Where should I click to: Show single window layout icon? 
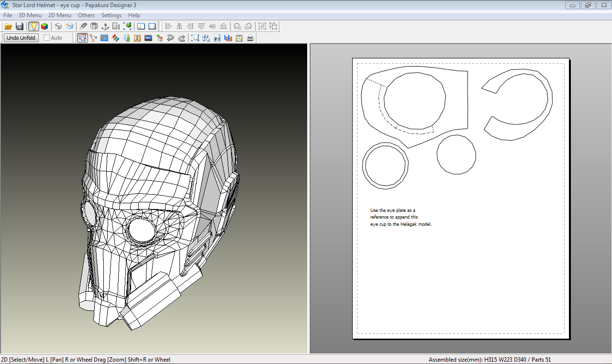[152, 26]
